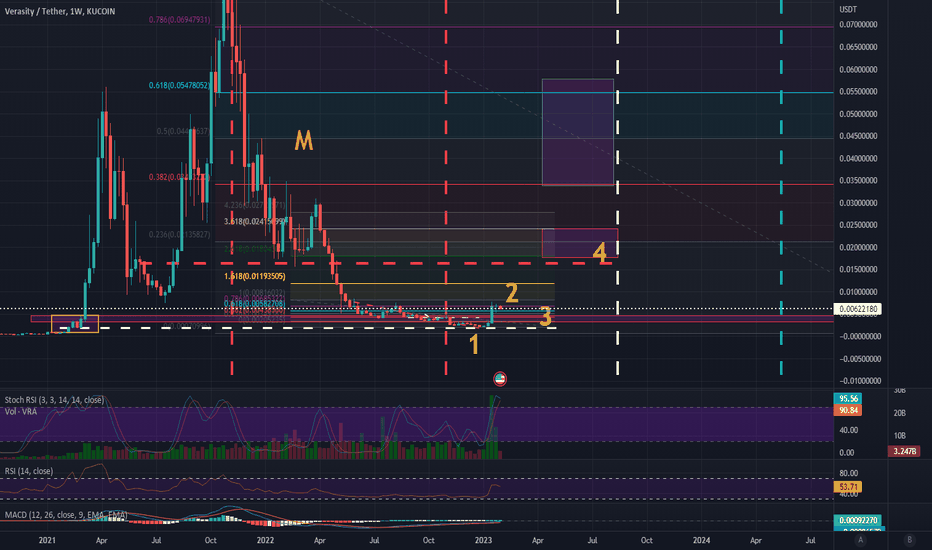
Task: Select the Vol - VRA indicator label
Action: tap(21, 411)
